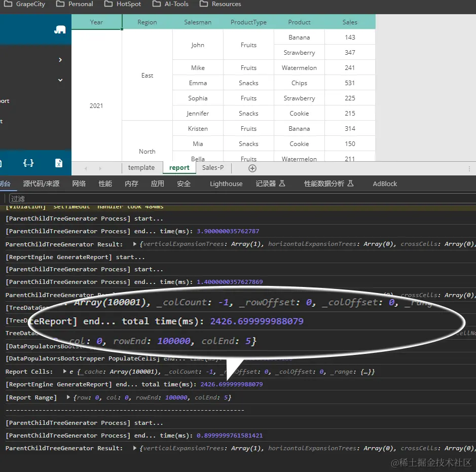This screenshot has height=472, width=476.
Task: Select the Year column header
Action: point(96,22)
